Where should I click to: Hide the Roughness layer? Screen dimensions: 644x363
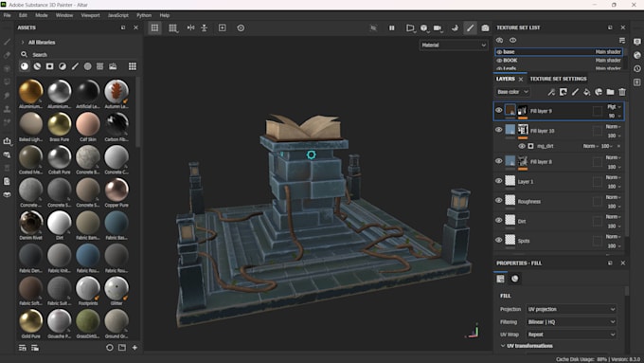click(498, 201)
